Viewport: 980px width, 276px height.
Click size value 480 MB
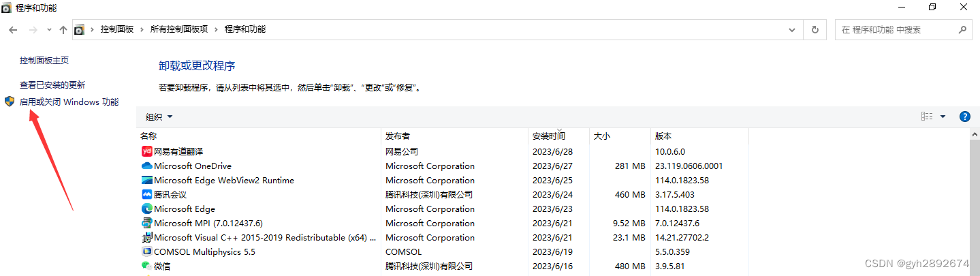630,266
